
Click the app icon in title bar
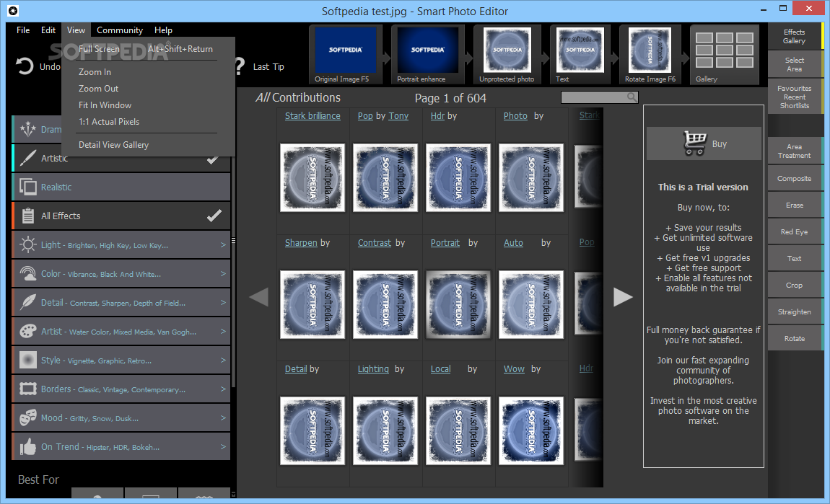(13, 11)
